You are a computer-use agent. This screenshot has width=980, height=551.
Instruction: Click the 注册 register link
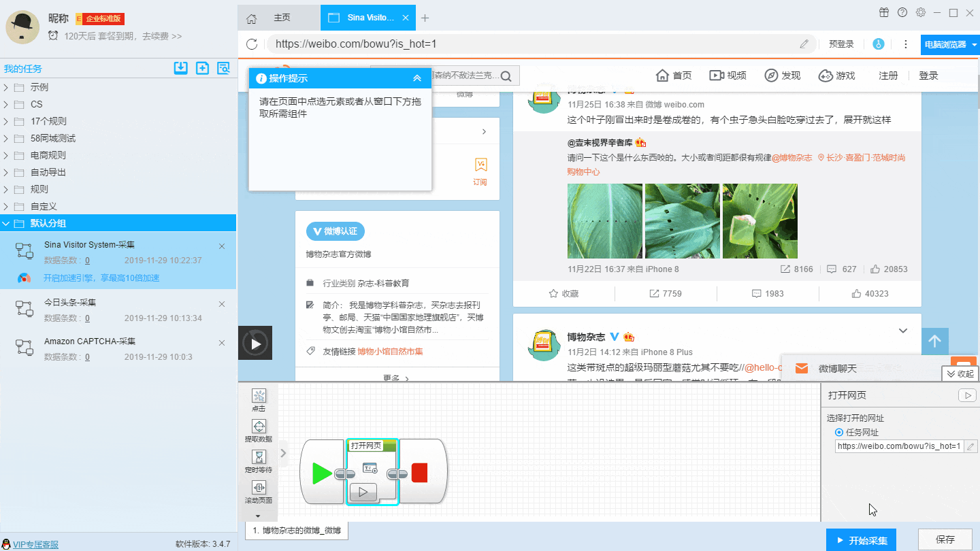[x=888, y=76]
